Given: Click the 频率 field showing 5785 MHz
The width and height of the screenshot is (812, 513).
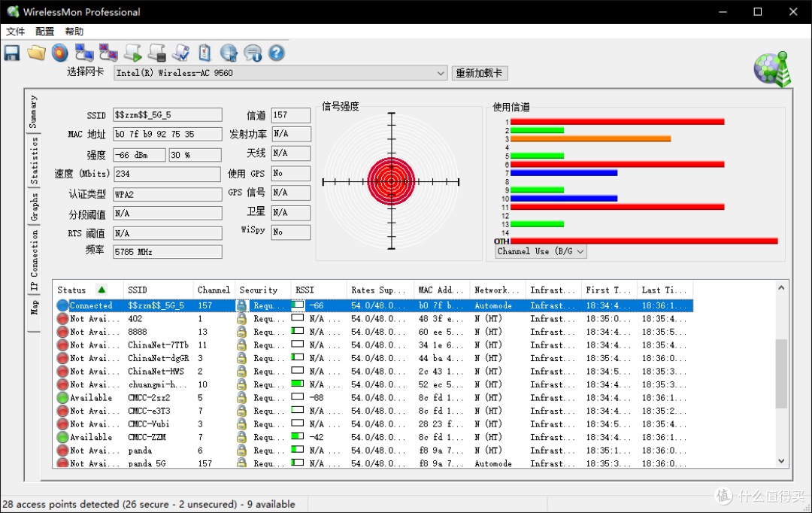Looking at the screenshot, I should tap(168, 252).
